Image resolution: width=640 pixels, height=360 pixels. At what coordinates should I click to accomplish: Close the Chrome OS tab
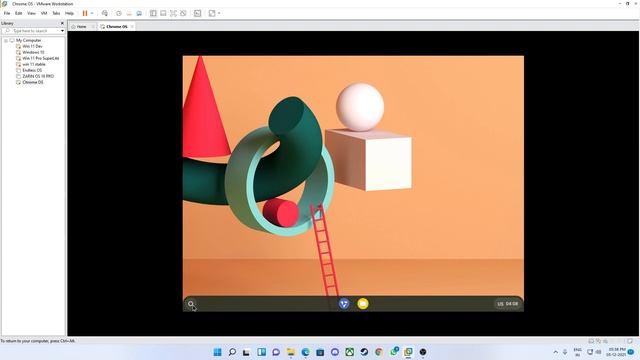pos(132,27)
